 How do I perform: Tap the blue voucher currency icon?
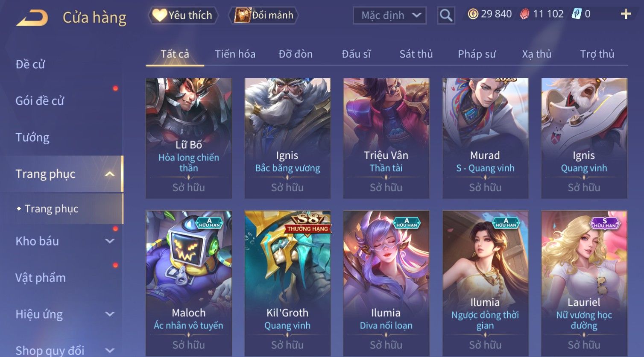pos(577,14)
